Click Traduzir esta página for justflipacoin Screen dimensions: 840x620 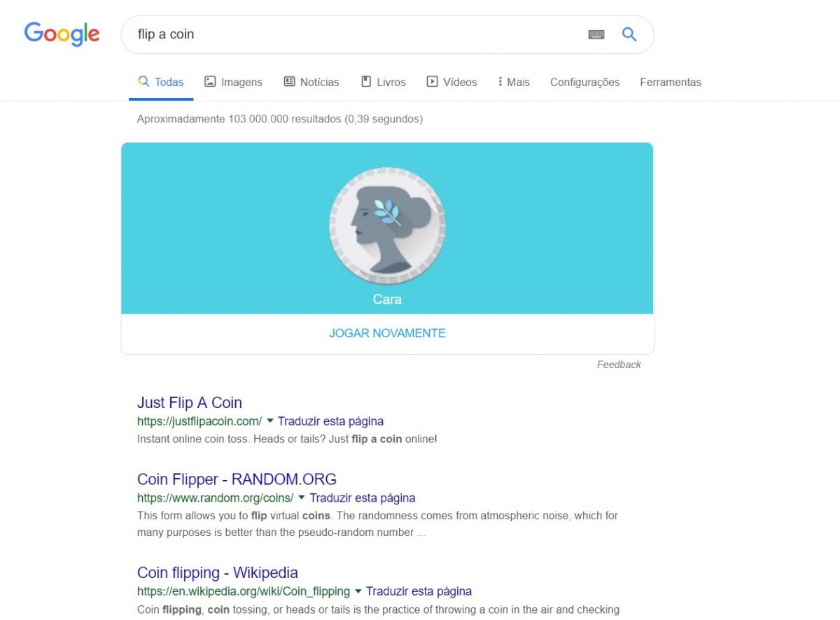point(330,421)
